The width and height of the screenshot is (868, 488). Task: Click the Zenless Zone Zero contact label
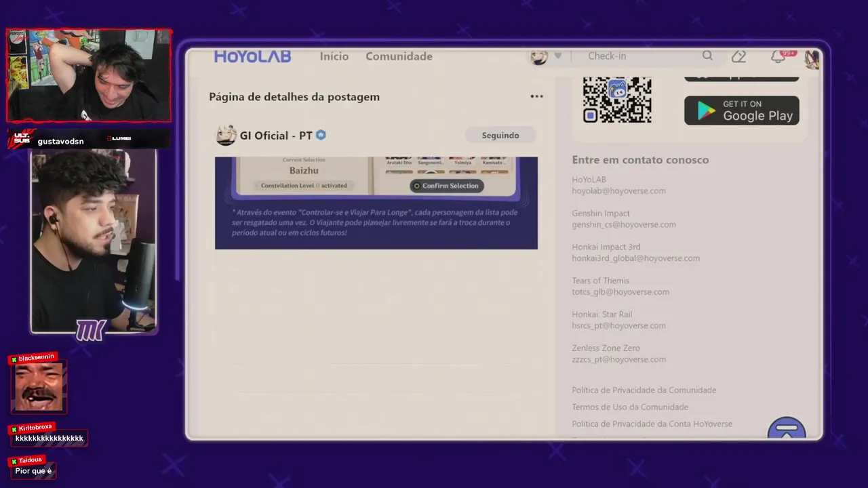coord(606,348)
